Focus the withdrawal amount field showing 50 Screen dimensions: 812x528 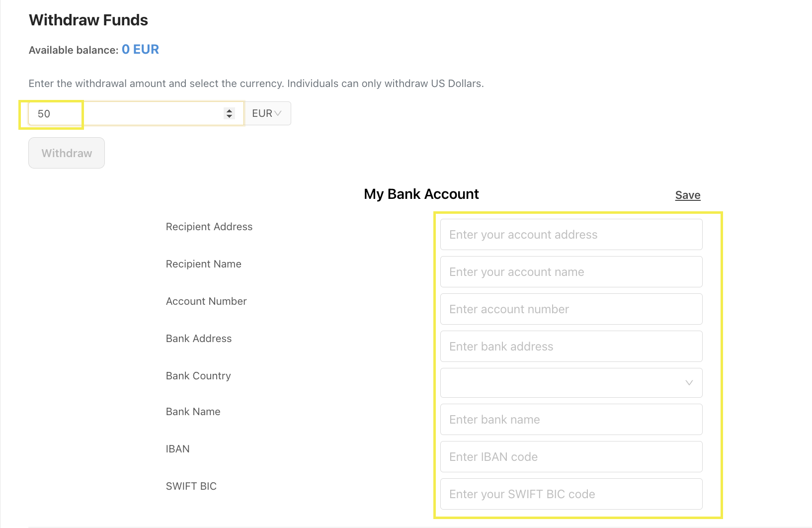pyautogui.click(x=136, y=113)
